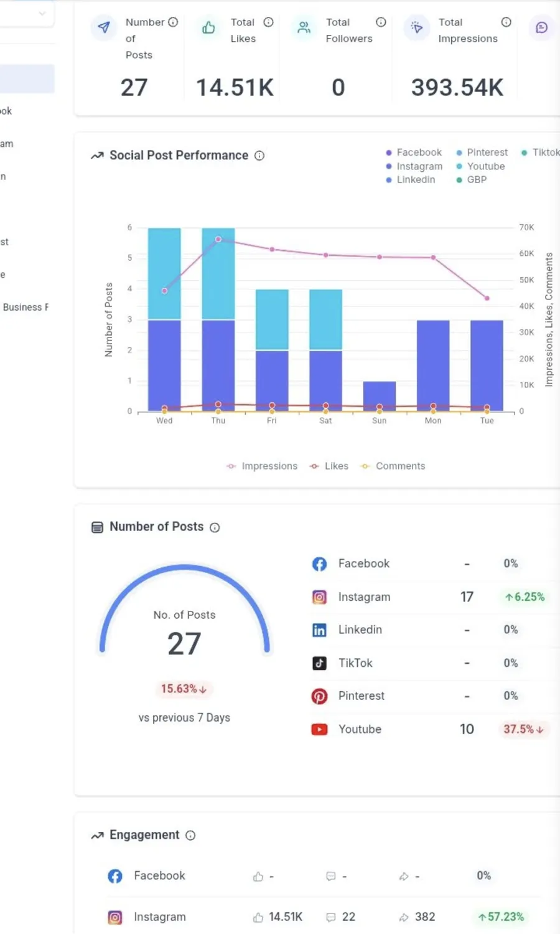Click Instagram engagement 57.23% increase

point(502,917)
